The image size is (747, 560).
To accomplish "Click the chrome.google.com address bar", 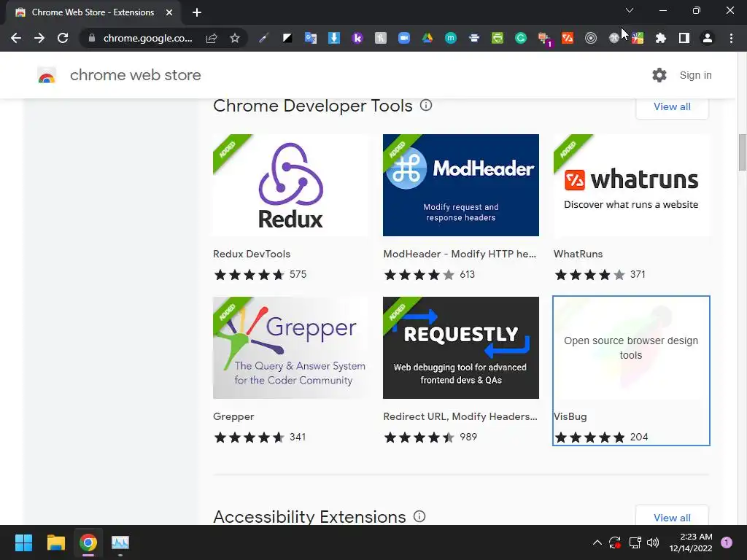I will (147, 38).
